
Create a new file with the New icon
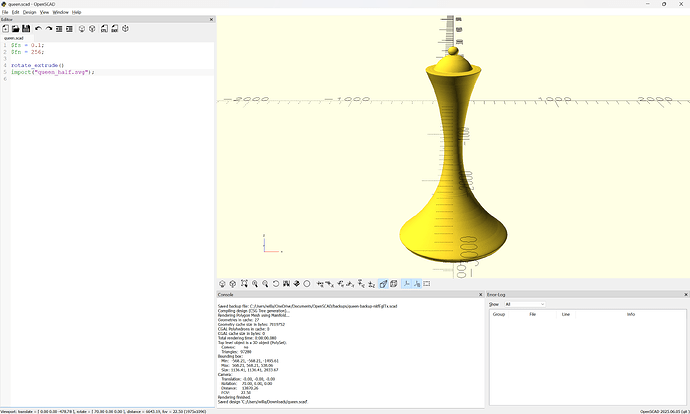(x=6, y=29)
